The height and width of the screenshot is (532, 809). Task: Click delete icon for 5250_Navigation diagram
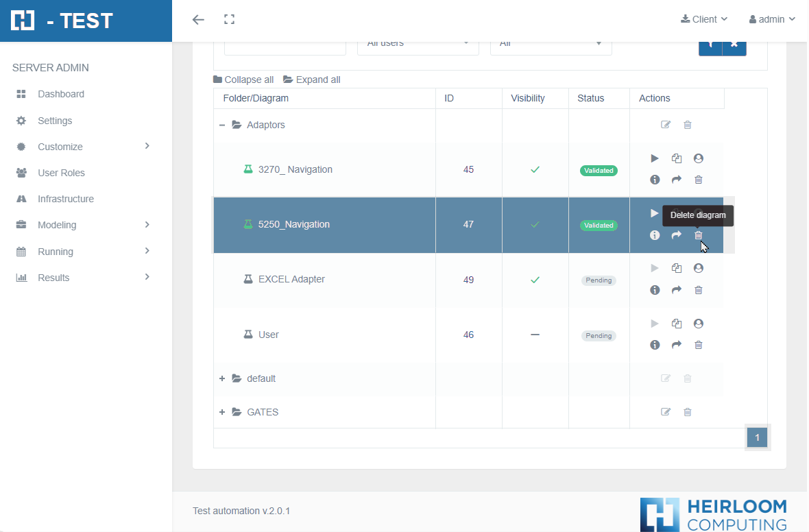point(698,235)
